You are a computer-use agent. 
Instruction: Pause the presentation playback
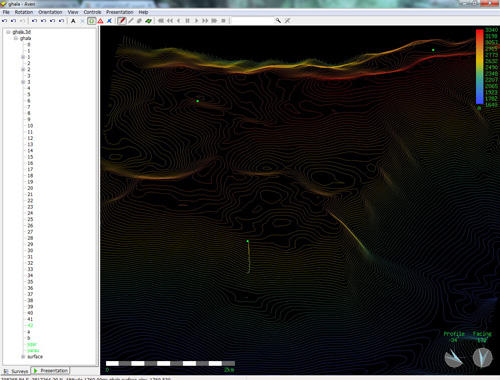tap(187, 21)
